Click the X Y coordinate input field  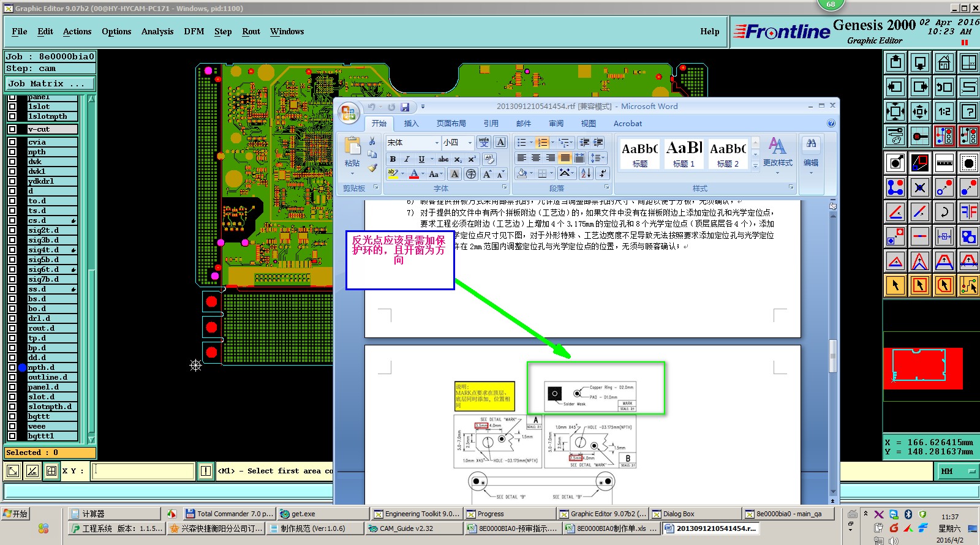click(143, 471)
